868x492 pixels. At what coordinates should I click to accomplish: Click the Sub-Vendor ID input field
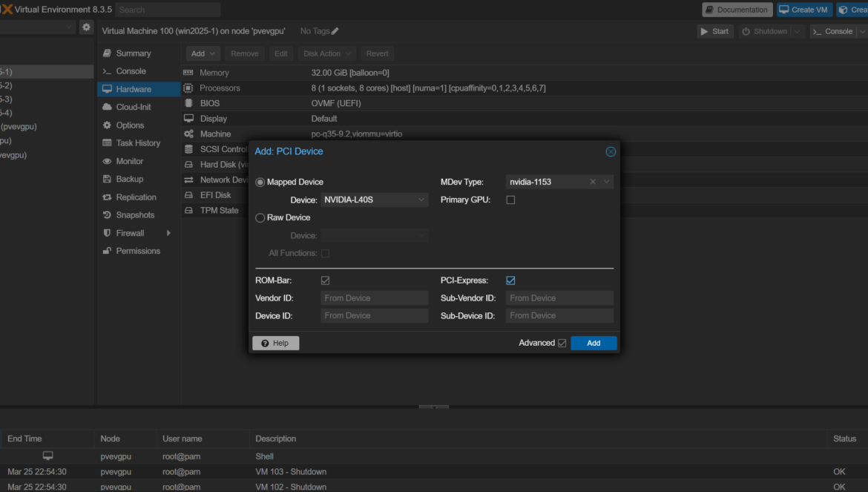559,298
